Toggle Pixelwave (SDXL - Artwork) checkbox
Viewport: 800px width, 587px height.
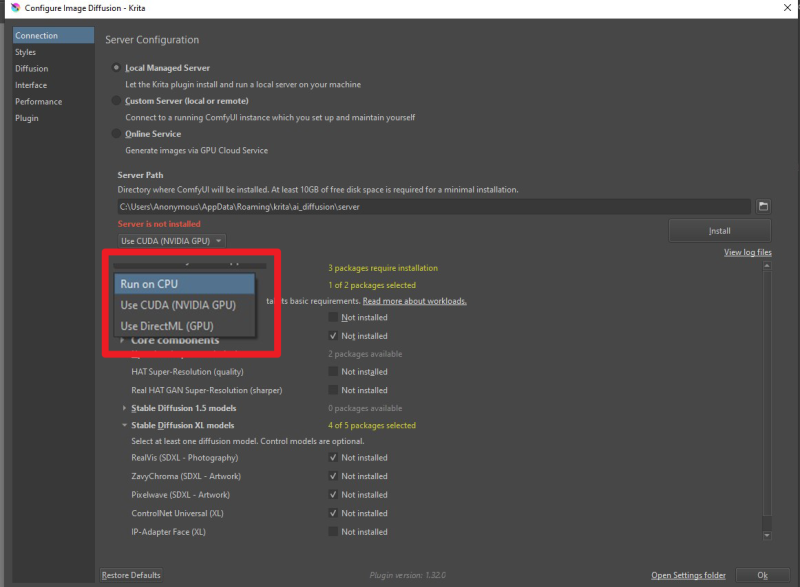pos(333,494)
